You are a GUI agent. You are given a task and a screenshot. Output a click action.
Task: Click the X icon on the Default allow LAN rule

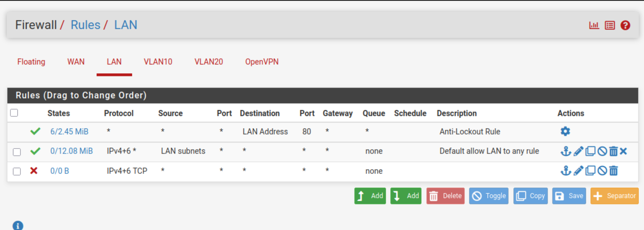pyautogui.click(x=623, y=151)
